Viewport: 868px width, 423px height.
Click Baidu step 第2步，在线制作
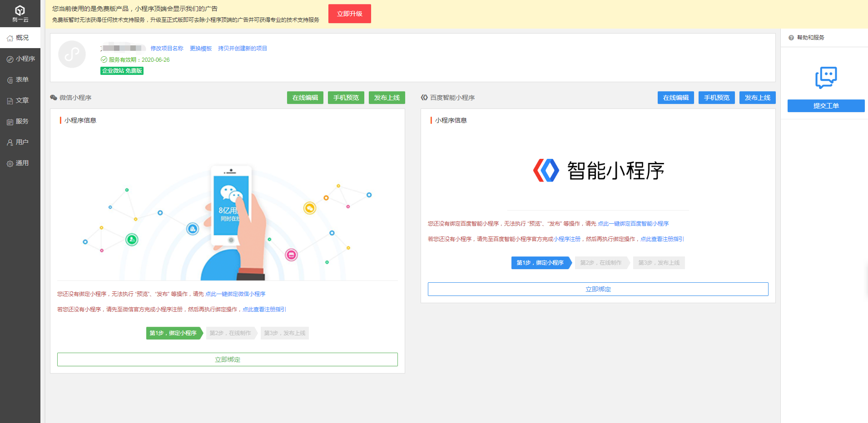[602, 263]
